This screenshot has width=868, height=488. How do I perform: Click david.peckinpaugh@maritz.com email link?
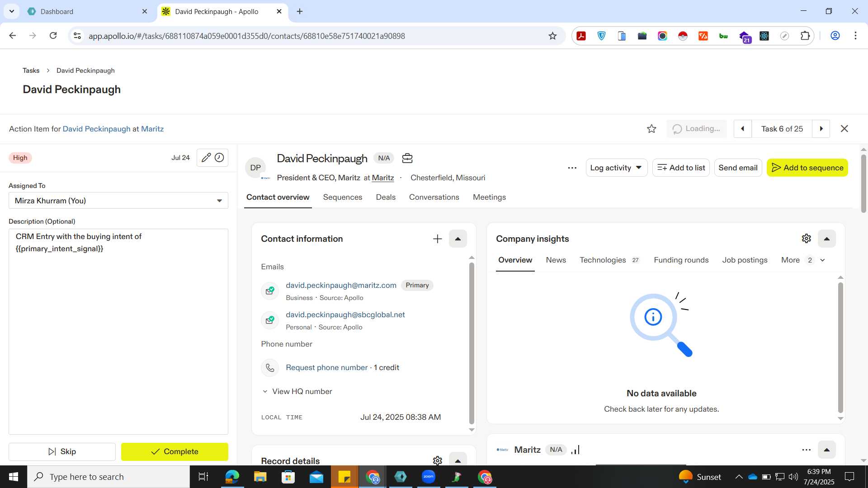[x=341, y=285]
